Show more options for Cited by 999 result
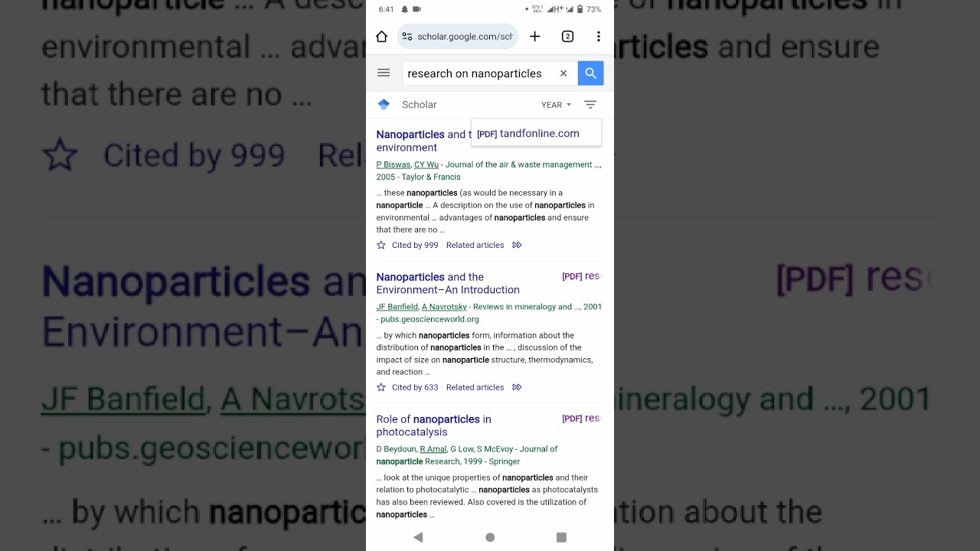The image size is (980, 551). pos(517,245)
